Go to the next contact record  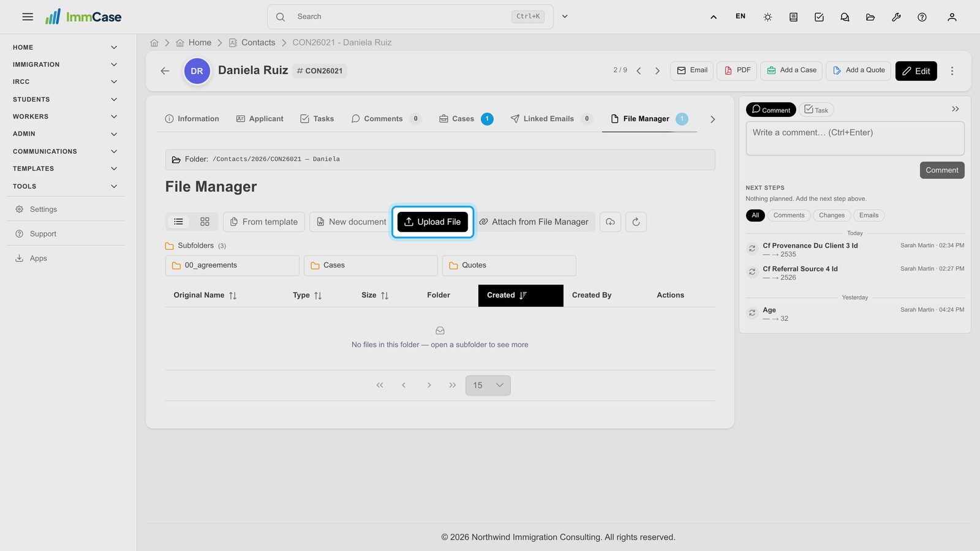(x=657, y=71)
